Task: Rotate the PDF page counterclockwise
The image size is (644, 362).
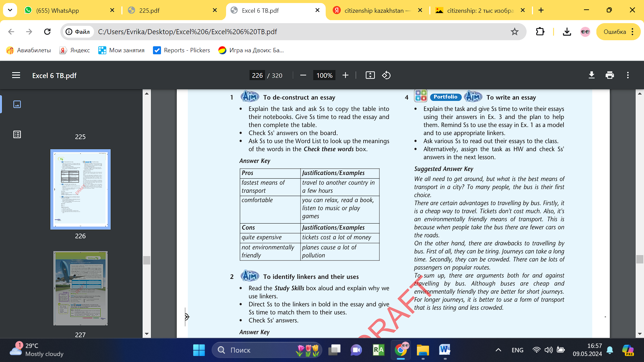Action: [x=386, y=75]
